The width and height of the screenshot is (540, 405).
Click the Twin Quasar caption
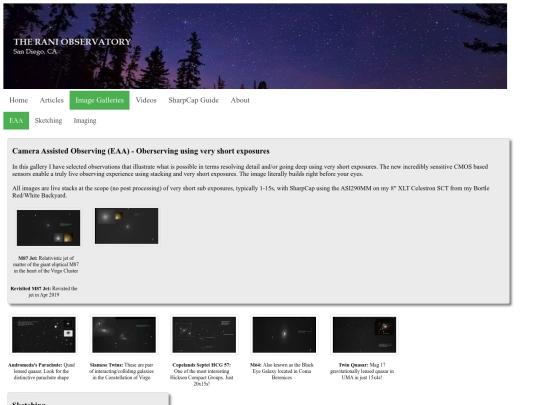pos(362,371)
